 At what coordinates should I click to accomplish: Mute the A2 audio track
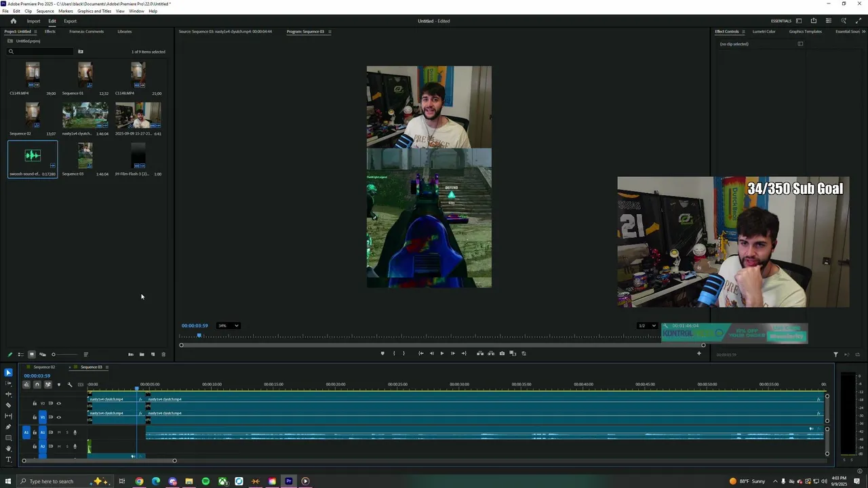coord(59,446)
